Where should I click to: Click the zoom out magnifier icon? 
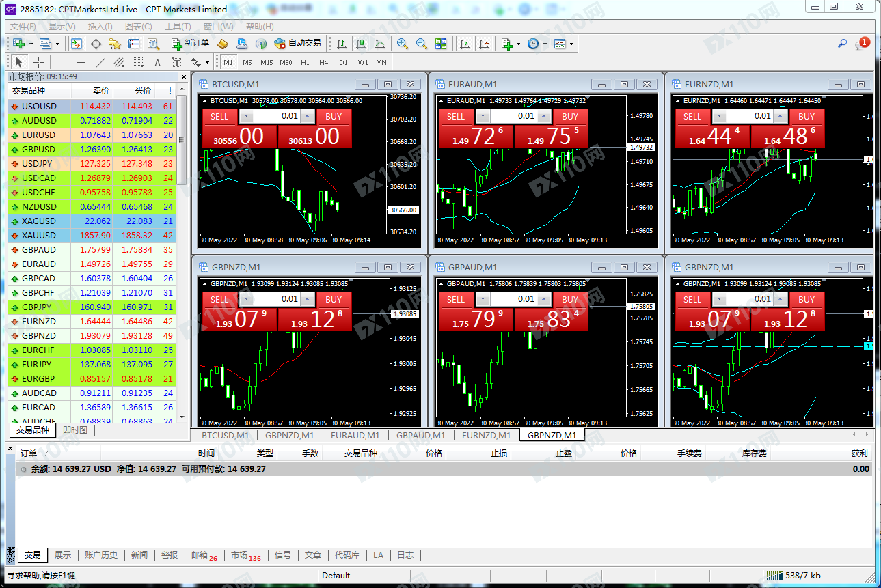(x=422, y=44)
